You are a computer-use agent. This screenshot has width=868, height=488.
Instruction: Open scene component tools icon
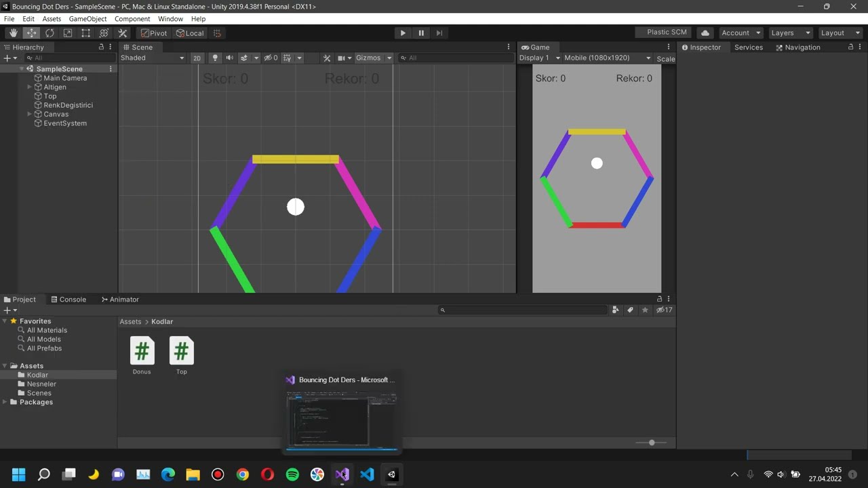pos(327,58)
